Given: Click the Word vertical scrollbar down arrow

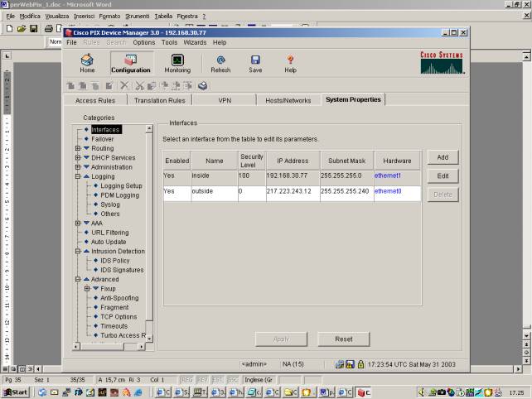Looking at the screenshot, I should (x=526, y=335).
